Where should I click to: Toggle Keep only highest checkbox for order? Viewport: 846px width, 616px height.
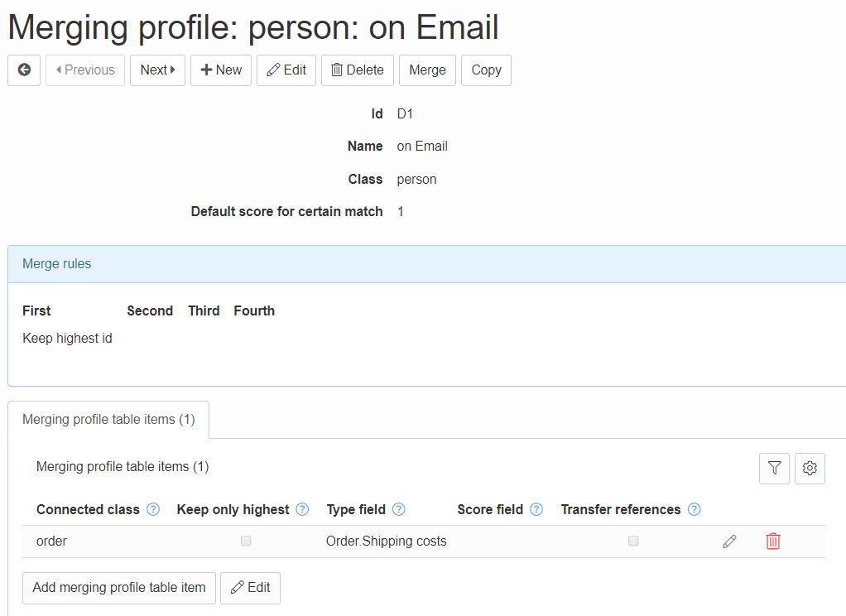(246, 541)
